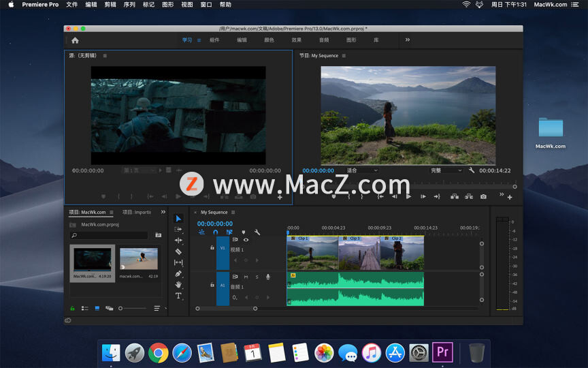The height and width of the screenshot is (368, 588).
Task: Open Program Monitor wrench settings
Action: click(472, 170)
